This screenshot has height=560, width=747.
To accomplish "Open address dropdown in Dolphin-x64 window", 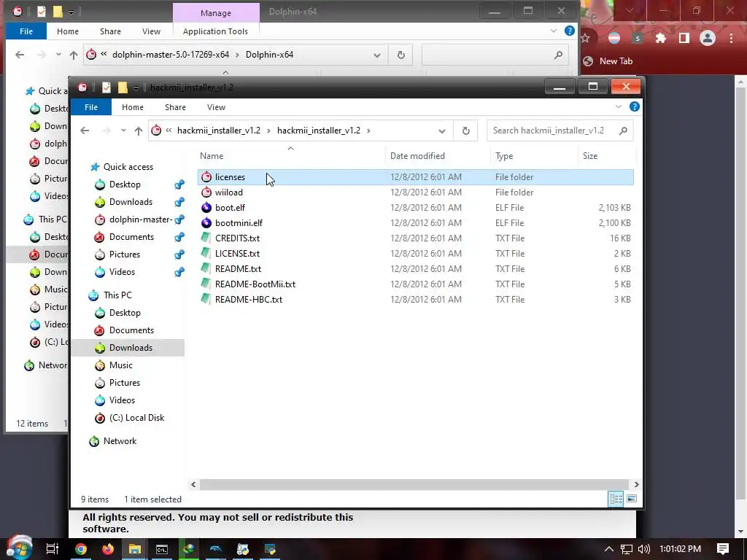I will pos(377,55).
